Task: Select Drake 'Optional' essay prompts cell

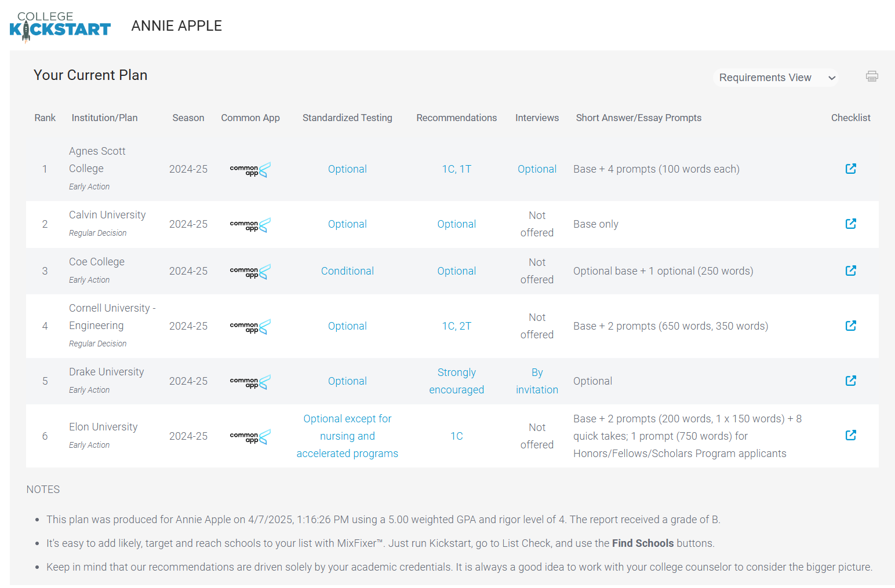Action: (x=592, y=381)
